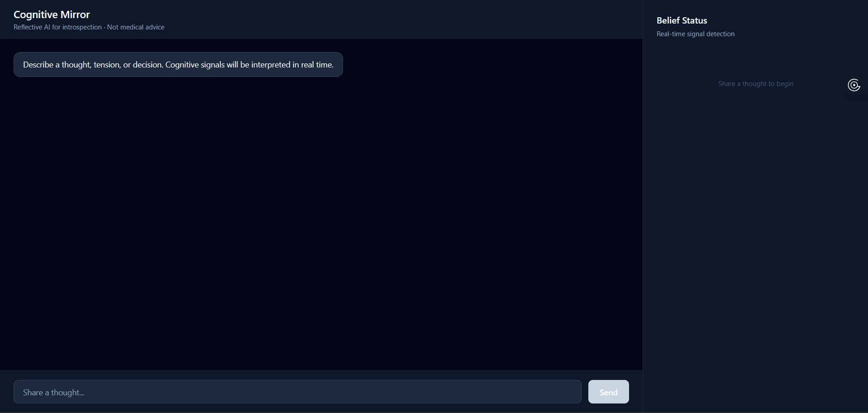868x413 pixels.
Task: Click the divider between chat and Belief Status
Action: (x=643, y=206)
